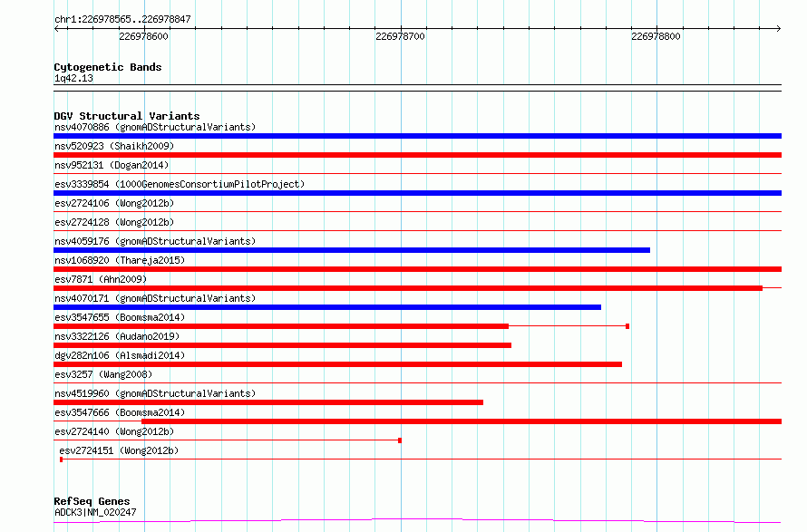This screenshot has width=807, height=532.
Task: Open esv2724140 (Wong2012b) label
Action: point(114,431)
